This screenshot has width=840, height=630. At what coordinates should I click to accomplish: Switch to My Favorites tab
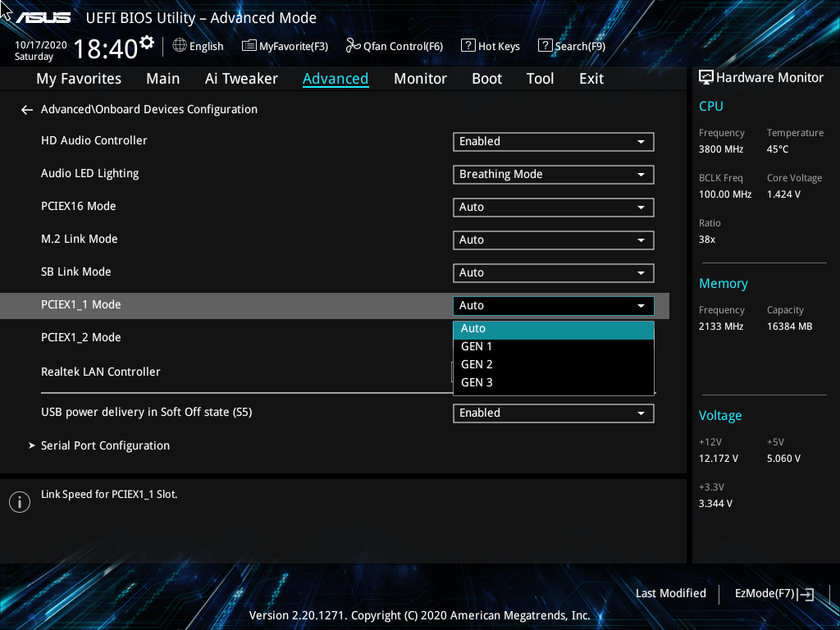tap(79, 79)
